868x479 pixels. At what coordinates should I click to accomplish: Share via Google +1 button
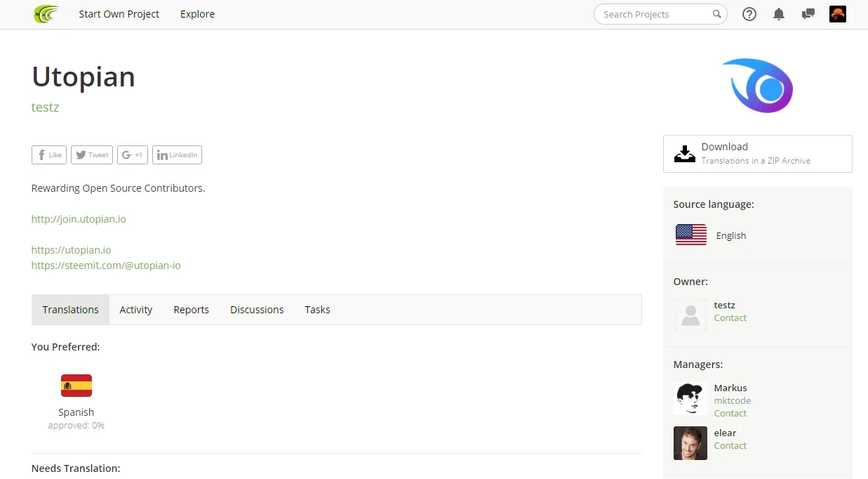click(133, 155)
